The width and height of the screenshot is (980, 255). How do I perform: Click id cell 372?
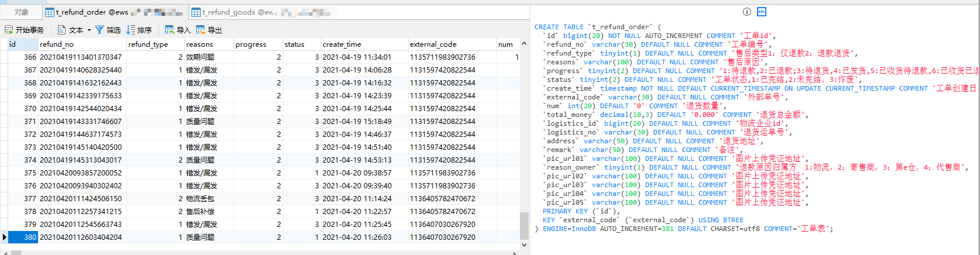click(23, 134)
